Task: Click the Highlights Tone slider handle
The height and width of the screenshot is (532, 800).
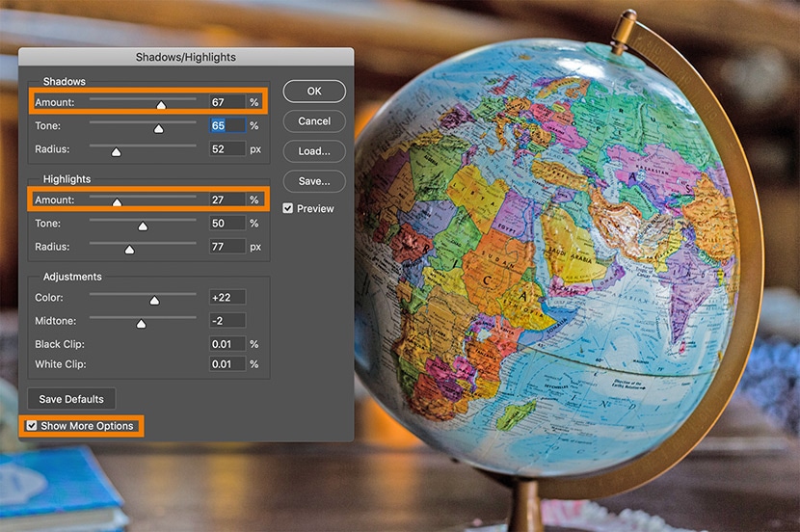Action: coord(143,226)
